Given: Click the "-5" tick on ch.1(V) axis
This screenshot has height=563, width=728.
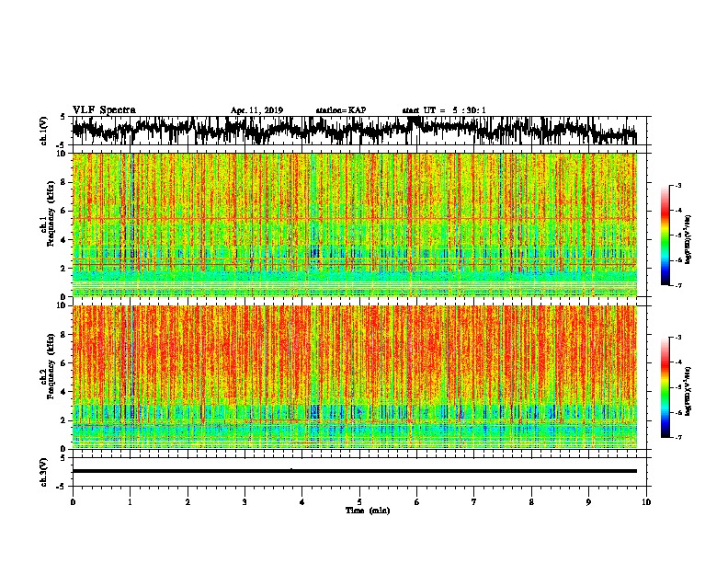Looking at the screenshot, I should pyautogui.click(x=62, y=145).
